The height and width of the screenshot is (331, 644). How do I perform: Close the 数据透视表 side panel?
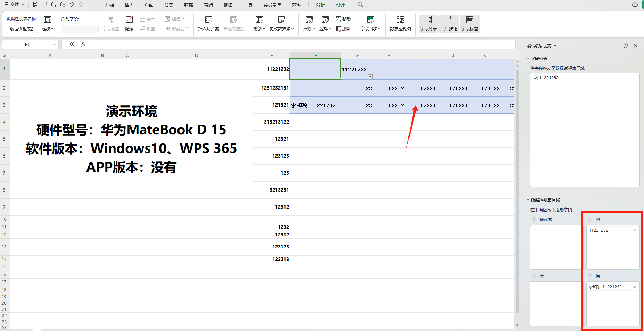coord(636,46)
